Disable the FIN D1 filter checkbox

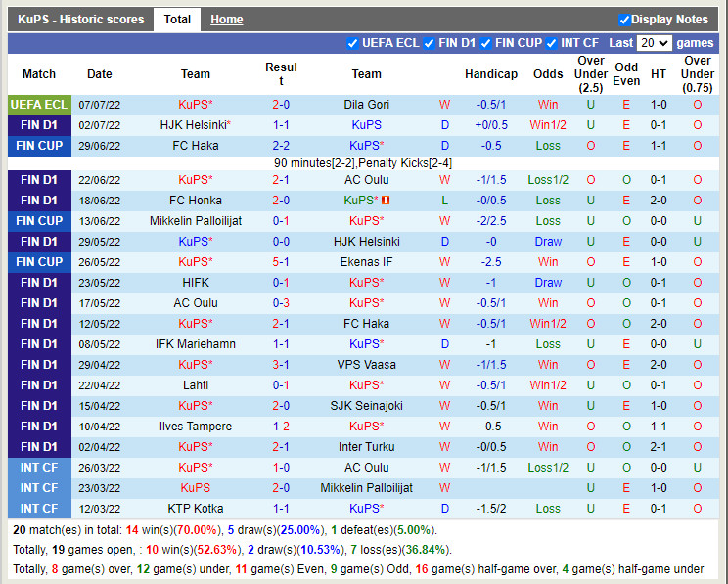[430, 43]
